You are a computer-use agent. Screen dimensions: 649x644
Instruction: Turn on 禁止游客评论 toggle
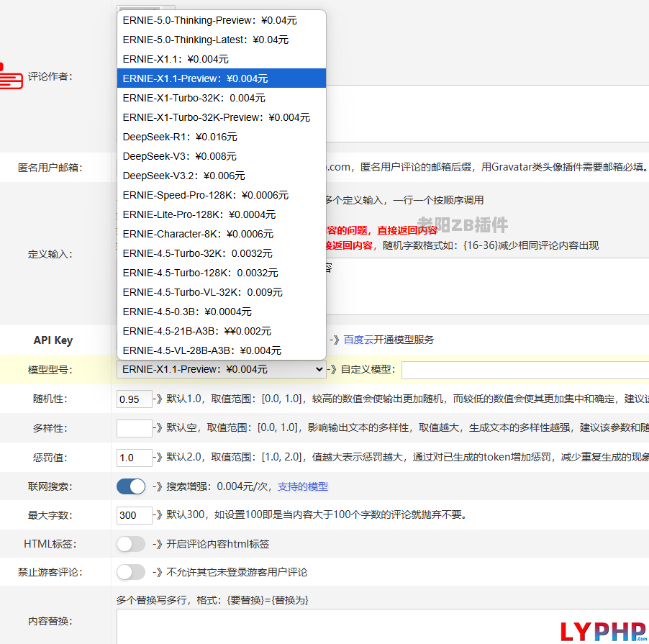click(131, 572)
